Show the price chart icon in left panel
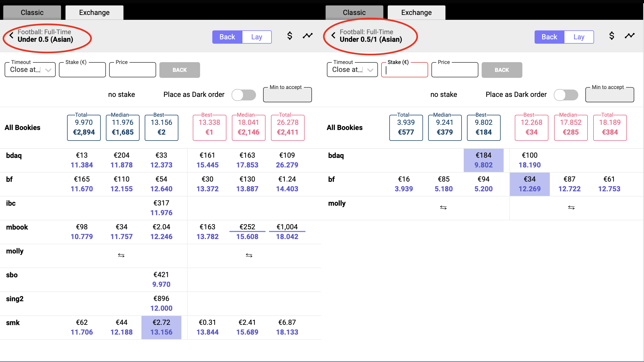Screen dimensions: 644x362 [308, 36]
